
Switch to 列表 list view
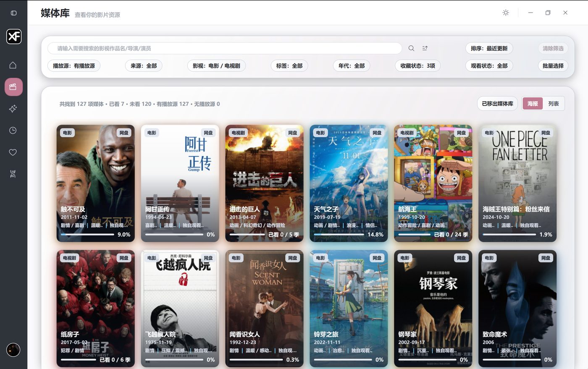pyautogui.click(x=554, y=104)
